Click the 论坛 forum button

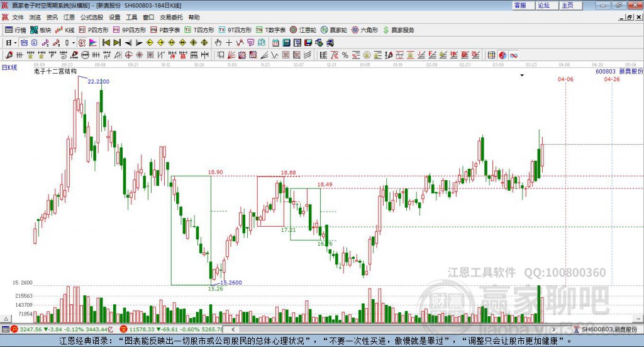pos(546,5)
